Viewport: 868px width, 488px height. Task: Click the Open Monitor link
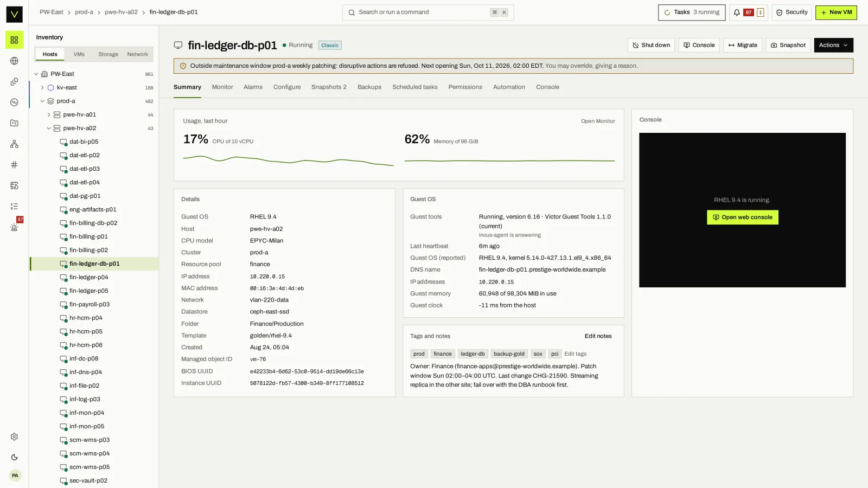[x=598, y=121]
